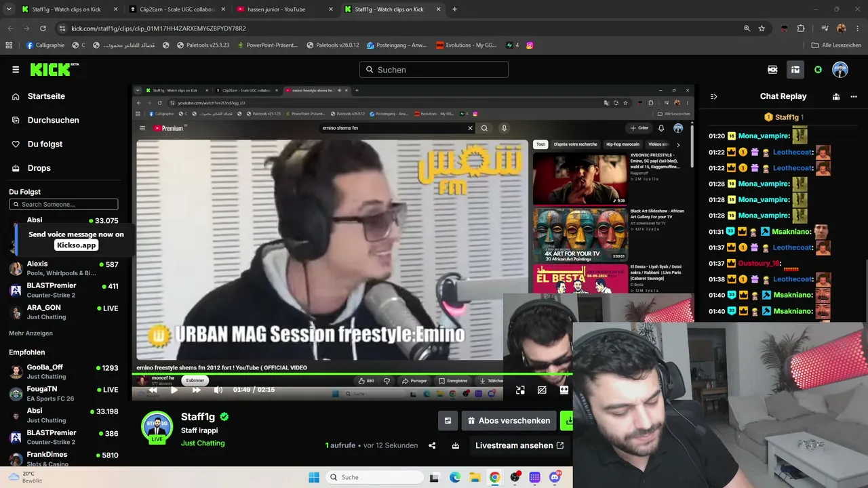Open the Chrome apps grid icon
The image size is (868, 488).
point(9,45)
